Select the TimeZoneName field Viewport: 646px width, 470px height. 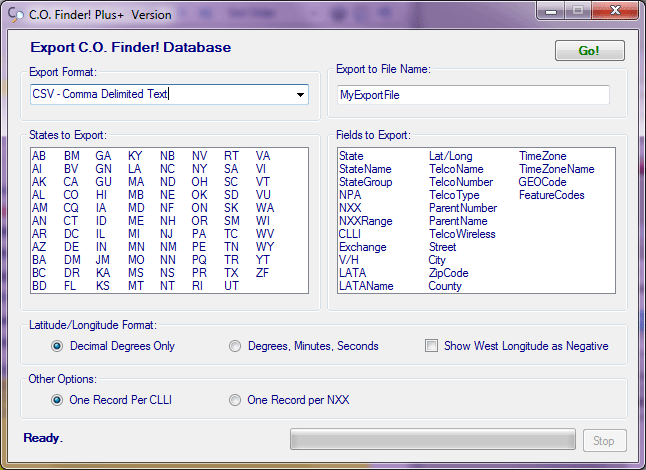tap(557, 169)
